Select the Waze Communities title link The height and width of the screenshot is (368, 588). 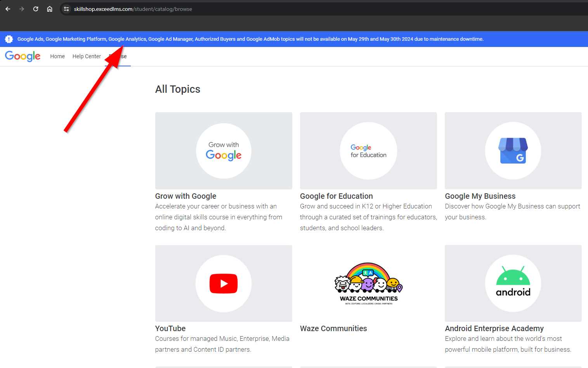tap(333, 328)
